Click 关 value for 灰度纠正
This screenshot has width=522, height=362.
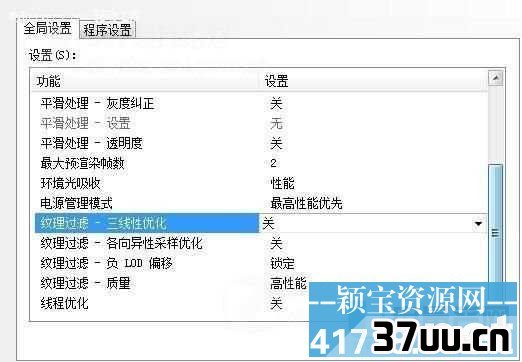tap(276, 103)
